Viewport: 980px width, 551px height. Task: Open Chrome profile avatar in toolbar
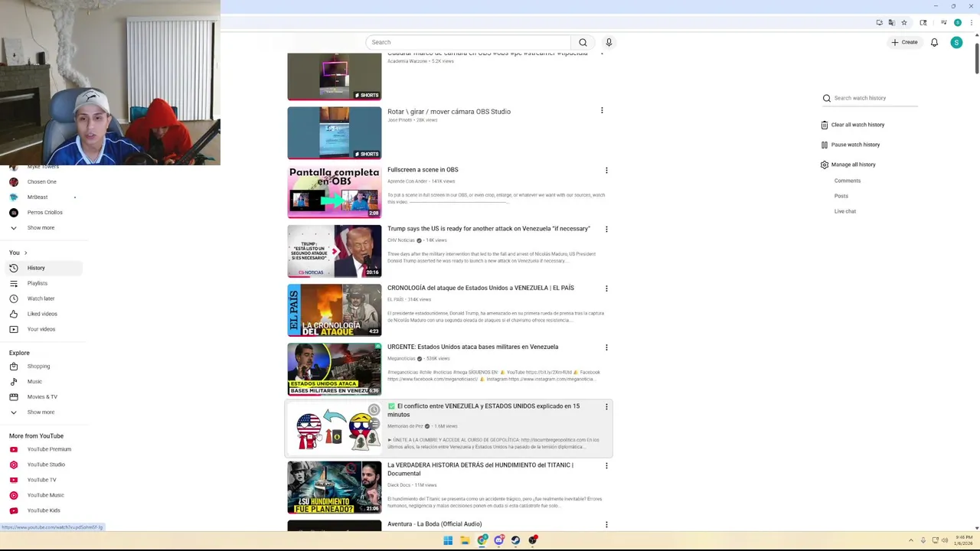[x=958, y=22]
